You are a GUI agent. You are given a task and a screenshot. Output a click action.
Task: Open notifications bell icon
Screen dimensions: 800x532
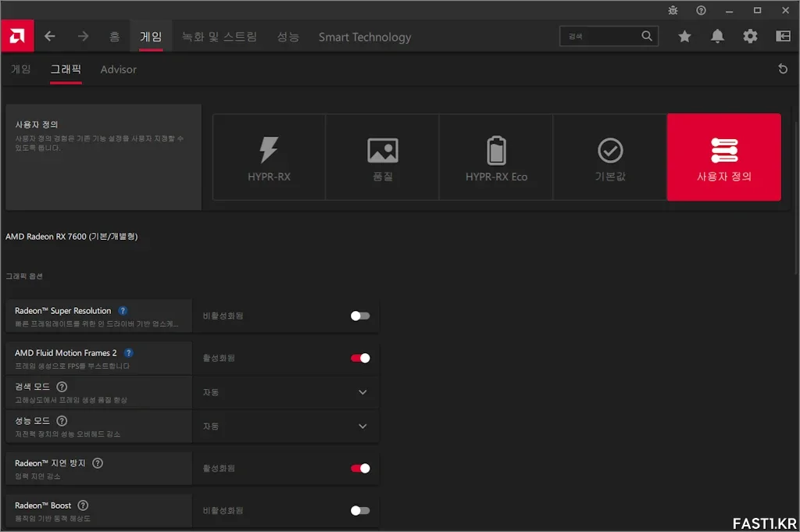click(x=717, y=36)
